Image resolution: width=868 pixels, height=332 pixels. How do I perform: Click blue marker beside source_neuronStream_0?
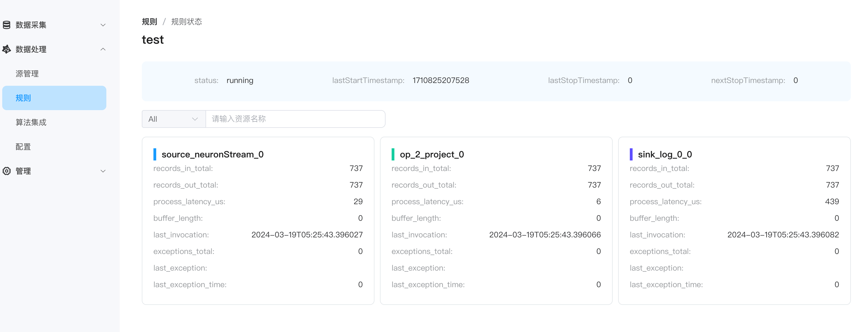tap(155, 154)
